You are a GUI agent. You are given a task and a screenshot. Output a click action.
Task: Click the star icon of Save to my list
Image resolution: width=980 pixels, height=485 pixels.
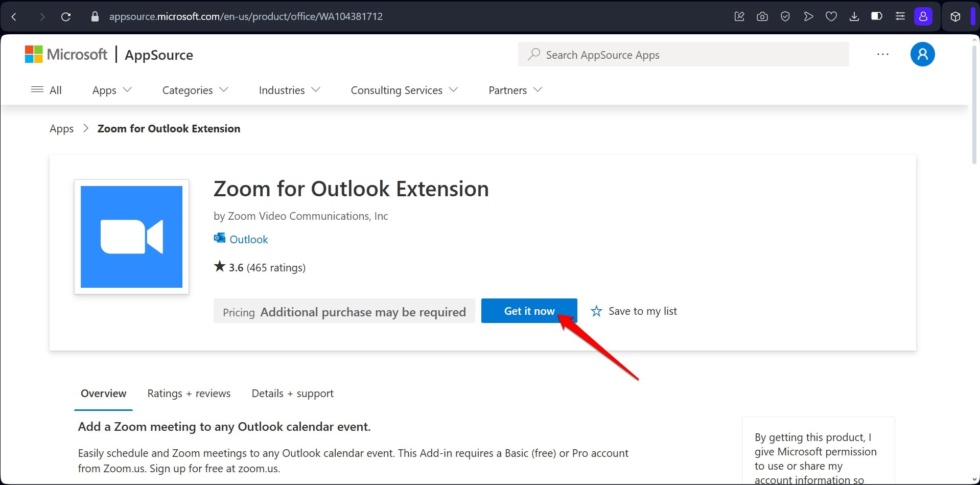596,311
